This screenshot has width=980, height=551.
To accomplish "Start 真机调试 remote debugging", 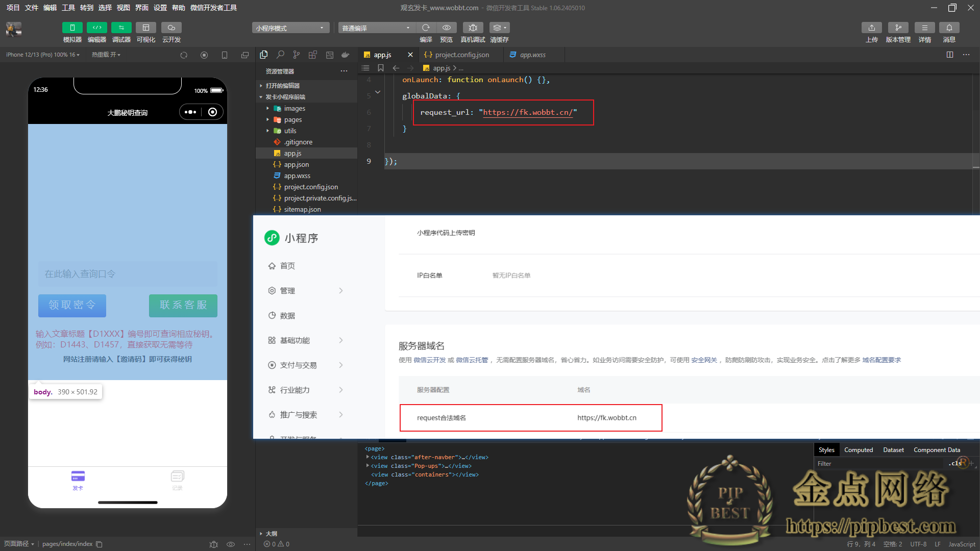I will coord(473,28).
